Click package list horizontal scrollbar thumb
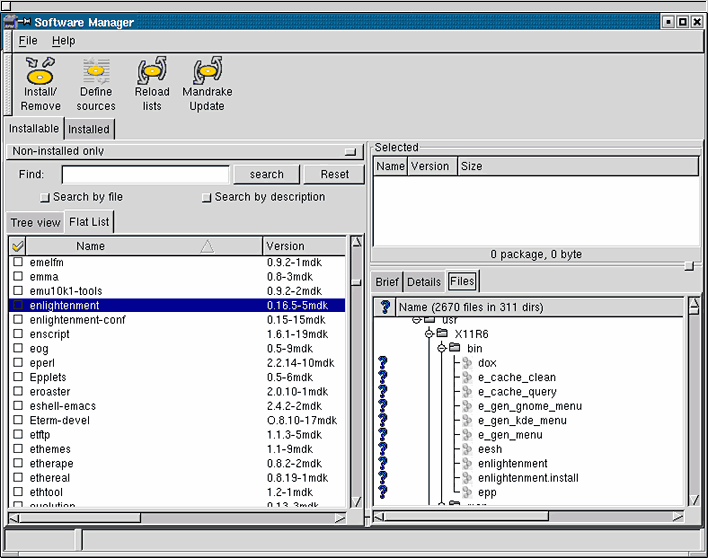708x558 pixels. coord(79,518)
